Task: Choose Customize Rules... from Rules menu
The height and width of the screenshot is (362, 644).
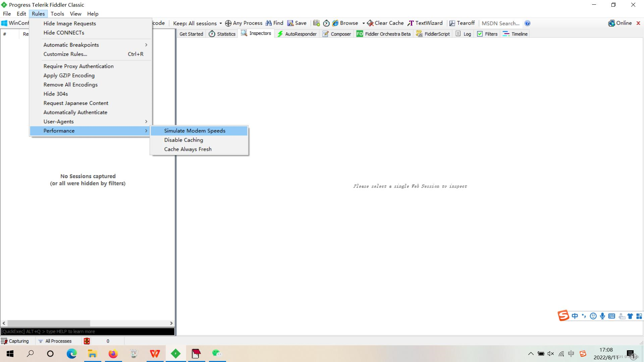Action: coord(91,54)
